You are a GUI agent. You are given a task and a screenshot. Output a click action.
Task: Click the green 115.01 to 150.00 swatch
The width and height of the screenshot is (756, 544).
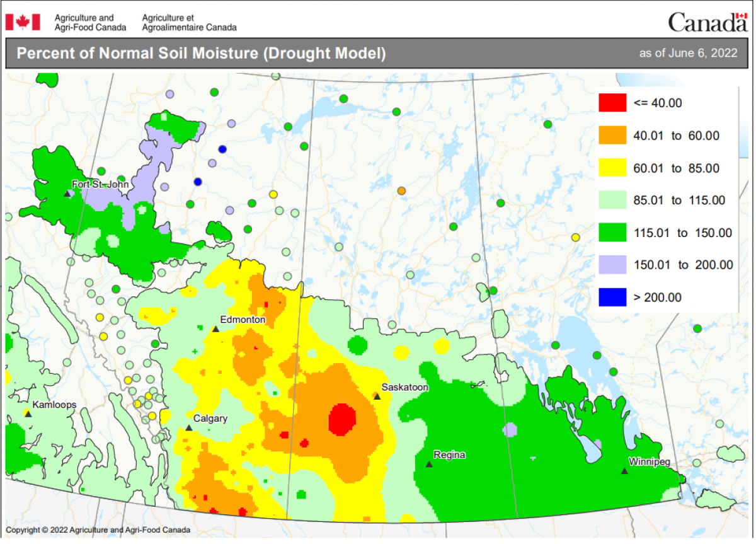(x=612, y=233)
